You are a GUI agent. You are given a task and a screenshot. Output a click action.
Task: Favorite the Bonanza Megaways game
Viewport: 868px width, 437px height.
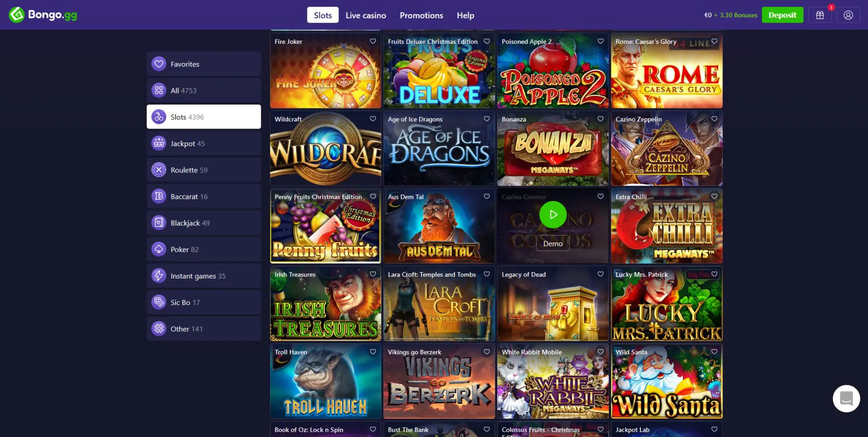tap(600, 119)
